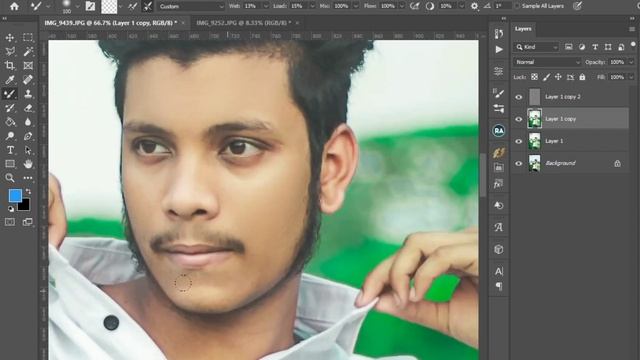Select the Paint Bucket tool
This screenshot has width=640, height=360.
10,122
